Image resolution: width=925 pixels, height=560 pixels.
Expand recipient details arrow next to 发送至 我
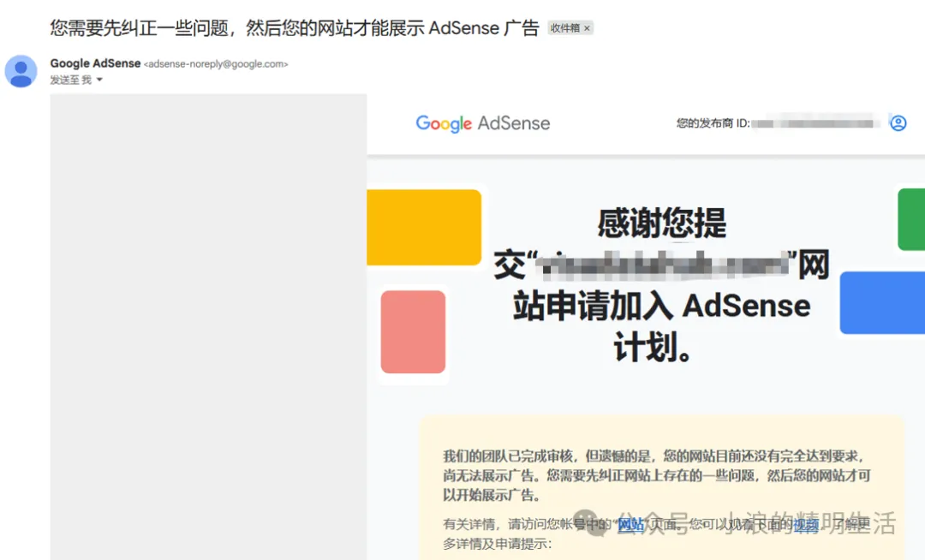99,80
